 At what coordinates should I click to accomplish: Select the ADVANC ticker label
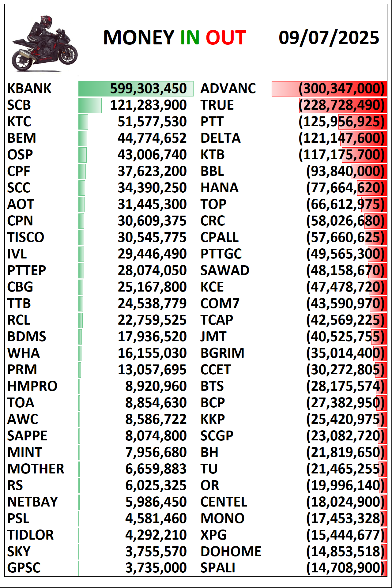[228, 89]
